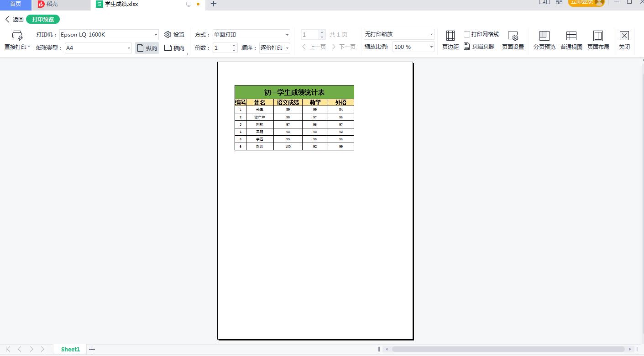This screenshot has height=356, width=644.
Task: Click the 立即登录 login button
Action: [586, 2]
